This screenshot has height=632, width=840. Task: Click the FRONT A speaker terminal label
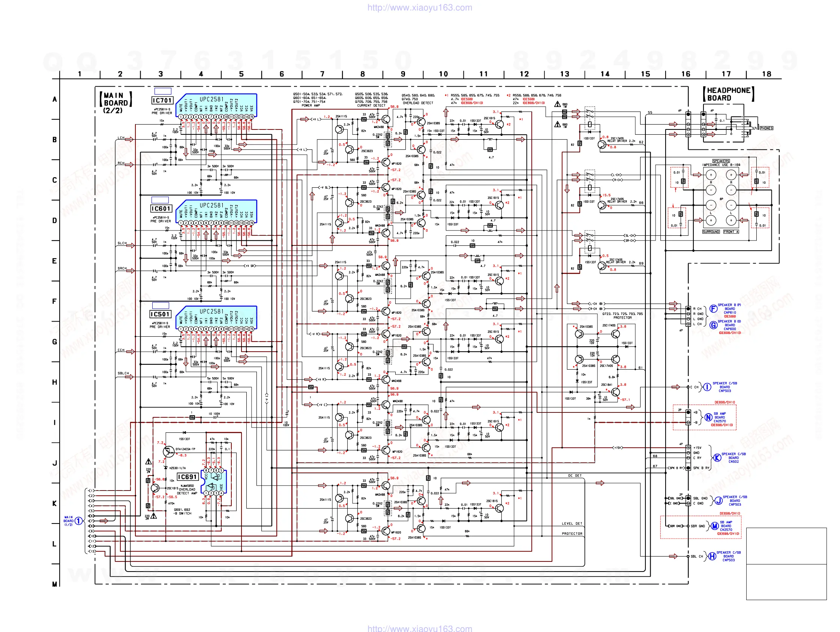(x=730, y=232)
